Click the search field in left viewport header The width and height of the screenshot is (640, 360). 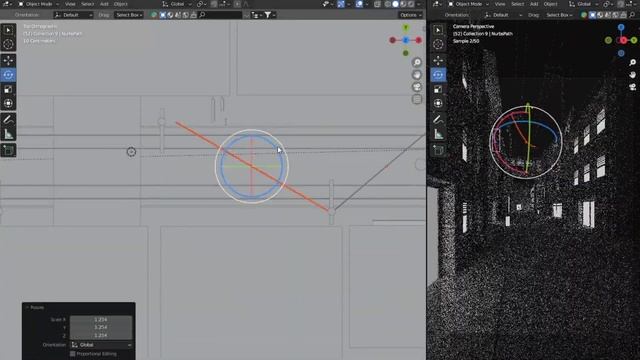(x=220, y=15)
